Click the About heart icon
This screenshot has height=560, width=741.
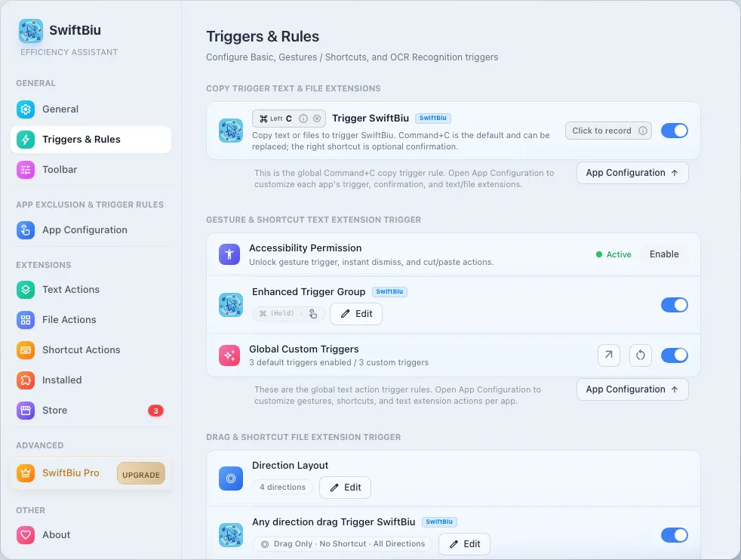26,535
